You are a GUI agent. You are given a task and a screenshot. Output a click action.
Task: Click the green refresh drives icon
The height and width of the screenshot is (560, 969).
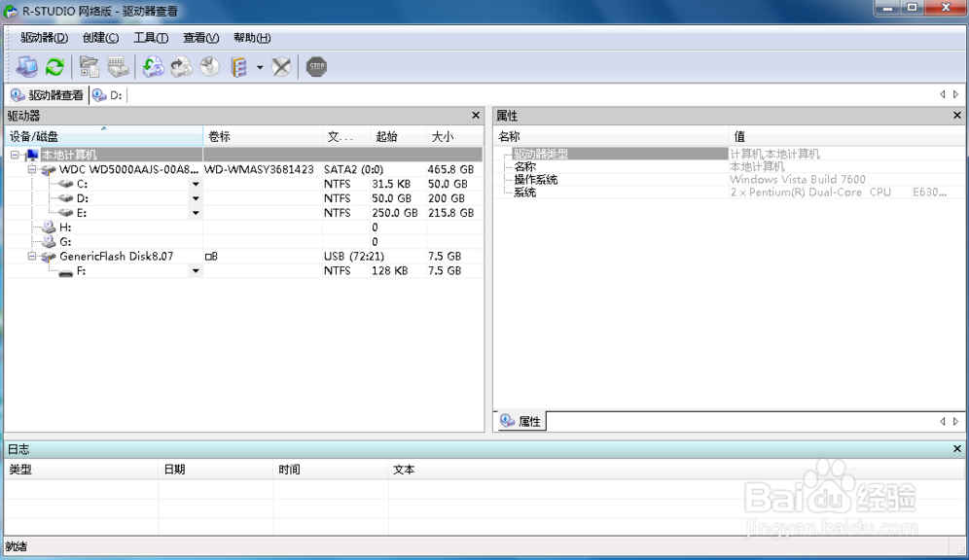(55, 67)
